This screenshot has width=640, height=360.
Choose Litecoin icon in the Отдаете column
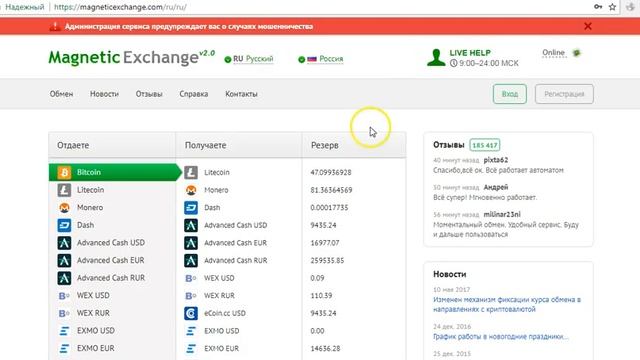coord(64,190)
